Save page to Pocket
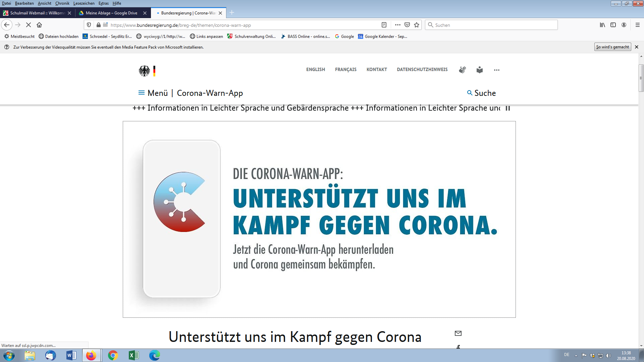 407,25
